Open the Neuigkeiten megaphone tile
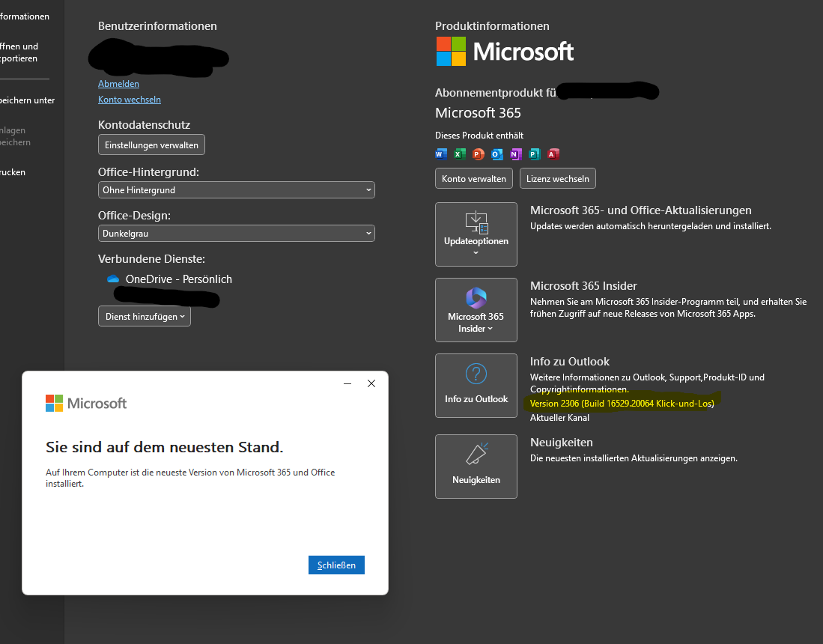 (476, 466)
